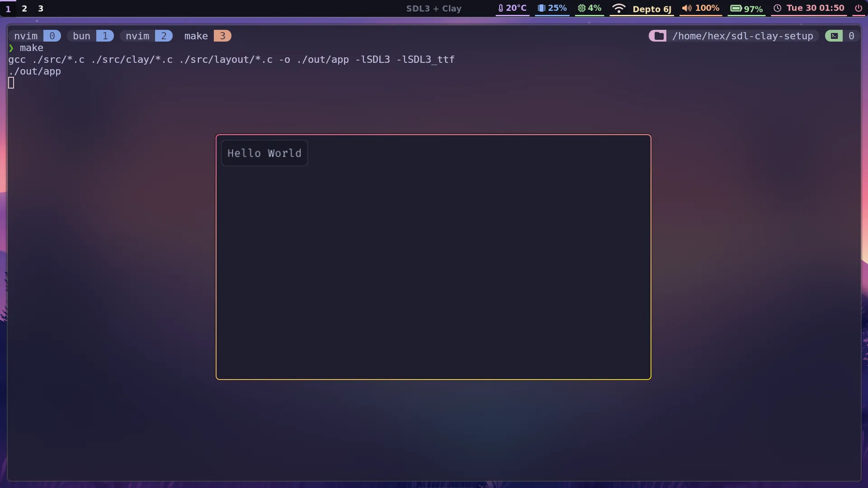
Task: Click the terminal session icon
Action: [834, 36]
